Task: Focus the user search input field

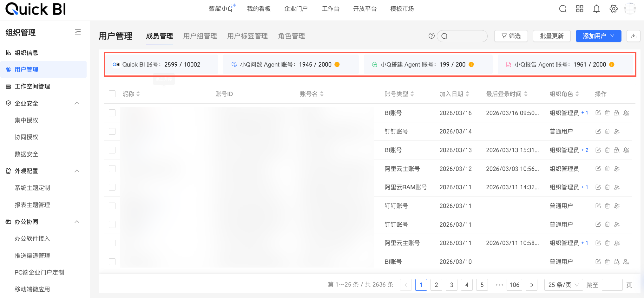Action: (462, 36)
